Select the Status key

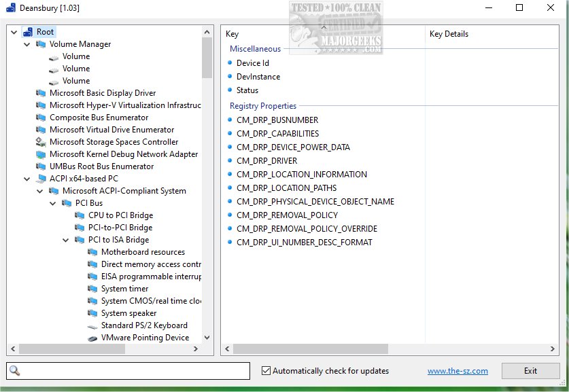click(247, 90)
